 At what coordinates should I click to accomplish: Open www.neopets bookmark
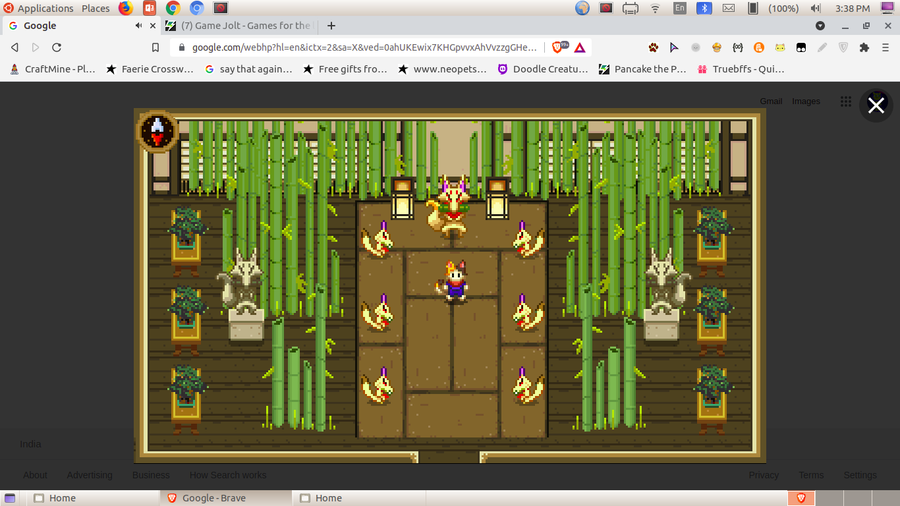pyautogui.click(x=443, y=69)
